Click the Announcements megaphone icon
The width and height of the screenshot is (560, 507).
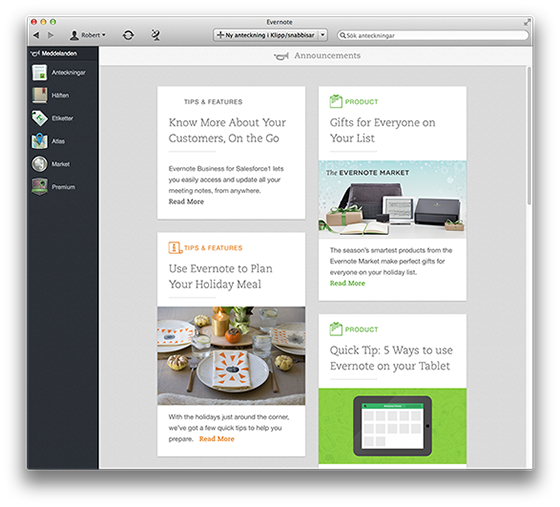(x=281, y=56)
